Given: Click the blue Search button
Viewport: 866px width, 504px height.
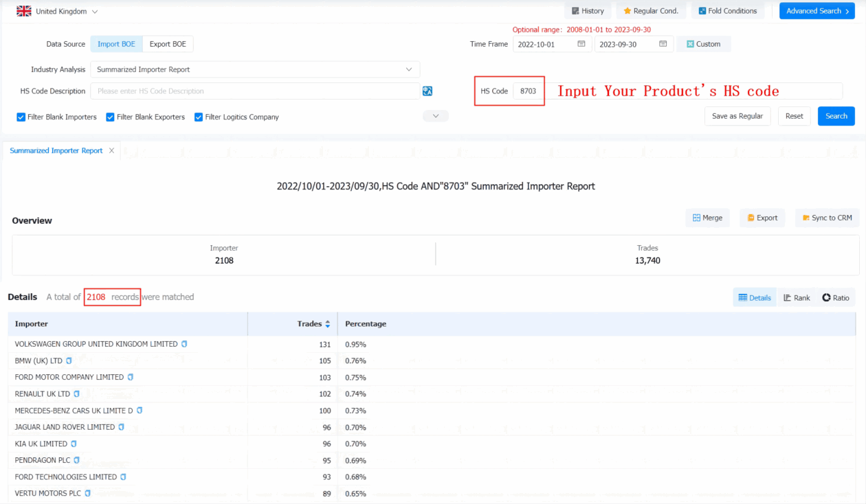Looking at the screenshot, I should 836,116.
